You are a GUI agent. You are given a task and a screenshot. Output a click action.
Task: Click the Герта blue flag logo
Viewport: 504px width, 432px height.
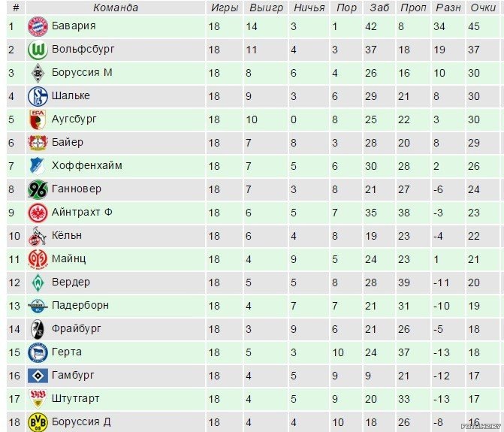(x=38, y=352)
